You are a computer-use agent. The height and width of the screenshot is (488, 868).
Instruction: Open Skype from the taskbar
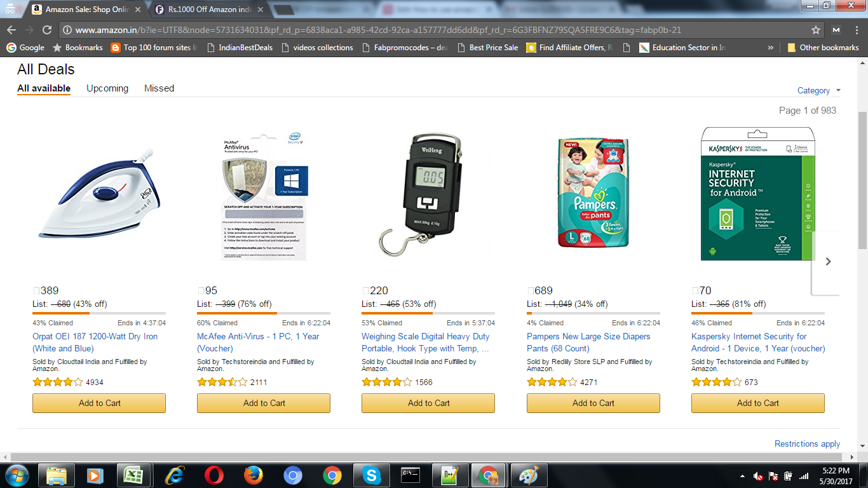(x=371, y=475)
